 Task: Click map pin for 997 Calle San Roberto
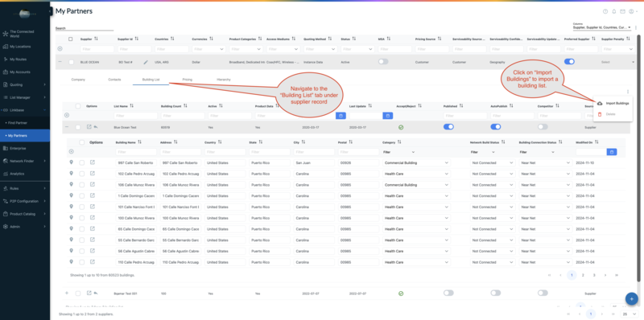click(x=71, y=162)
